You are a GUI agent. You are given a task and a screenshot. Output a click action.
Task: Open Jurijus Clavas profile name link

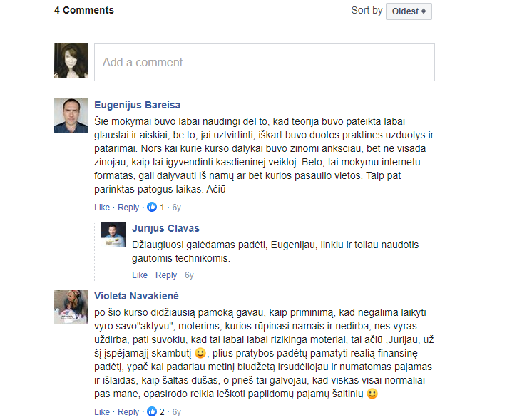tap(165, 228)
